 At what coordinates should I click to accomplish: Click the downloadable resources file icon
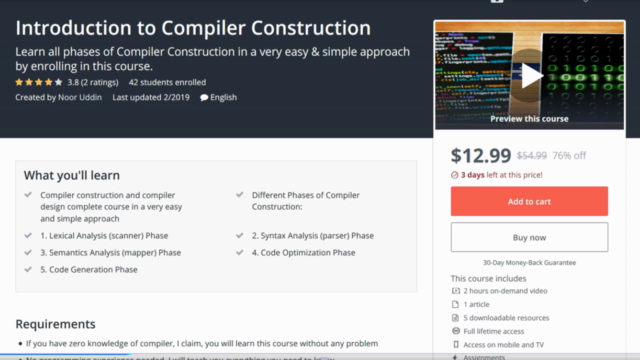(456, 318)
